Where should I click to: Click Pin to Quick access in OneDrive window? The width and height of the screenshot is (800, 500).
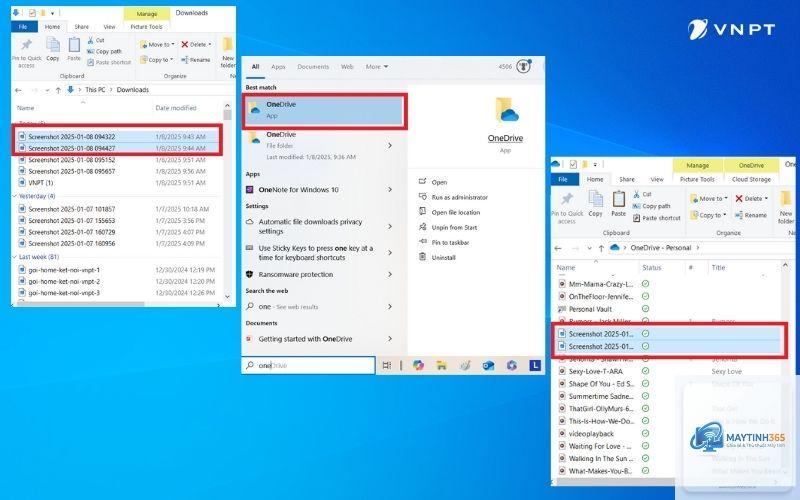[567, 208]
